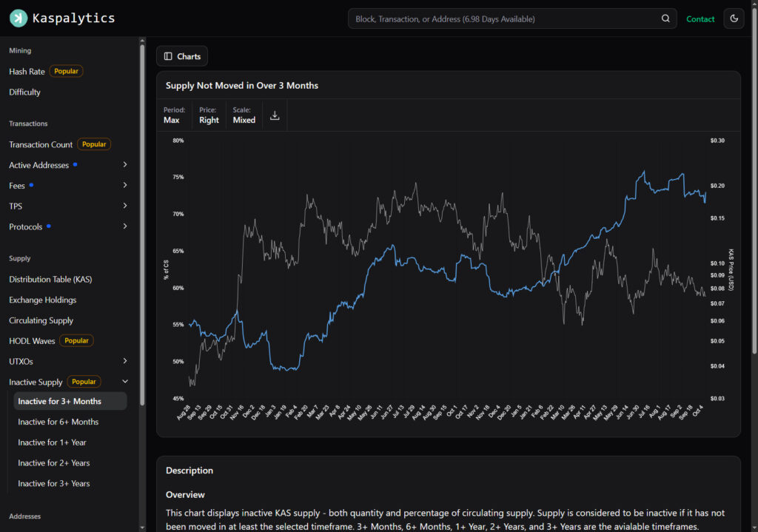Focus the block or address search field
This screenshot has height=532, width=758.
click(x=503, y=18)
